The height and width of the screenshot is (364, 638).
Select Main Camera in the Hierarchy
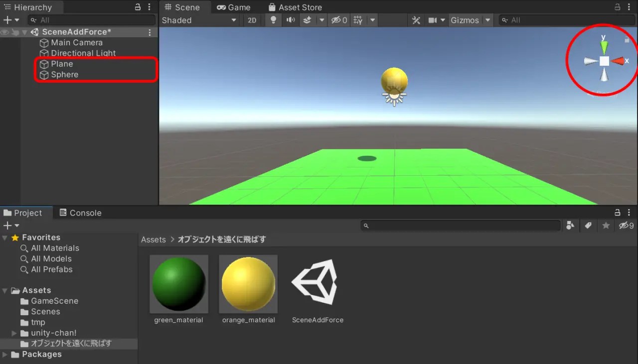pos(77,43)
